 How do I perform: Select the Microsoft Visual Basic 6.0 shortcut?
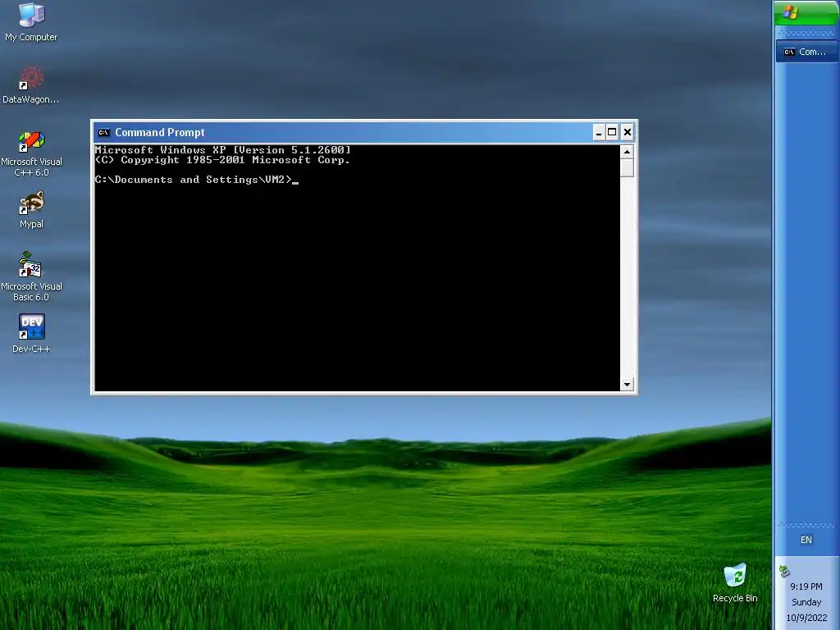click(x=31, y=277)
